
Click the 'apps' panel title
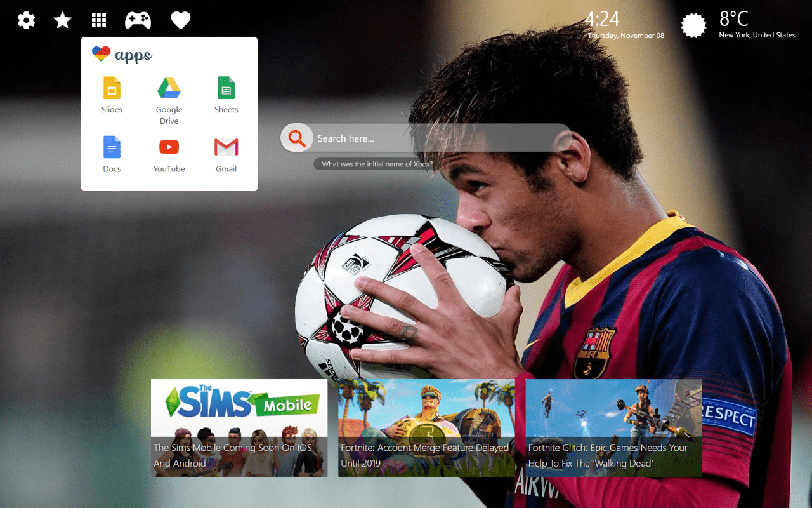point(133,55)
